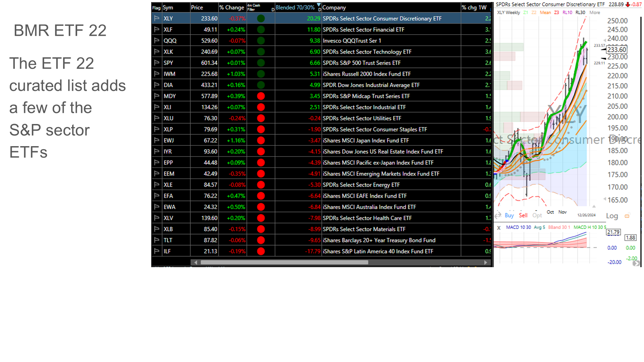644x362 pixels.
Task: Click the D timeframe icon beside % Change header
Action: 273,10
